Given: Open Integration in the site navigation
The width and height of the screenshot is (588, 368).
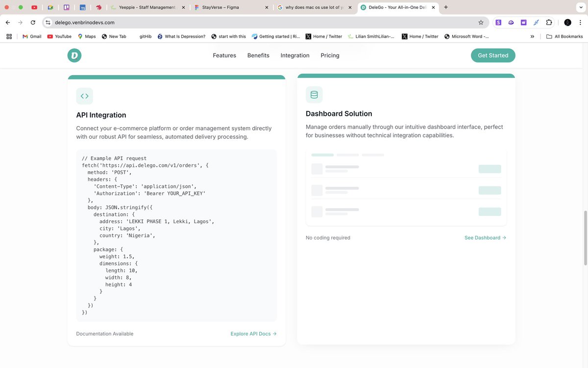Looking at the screenshot, I should point(295,55).
